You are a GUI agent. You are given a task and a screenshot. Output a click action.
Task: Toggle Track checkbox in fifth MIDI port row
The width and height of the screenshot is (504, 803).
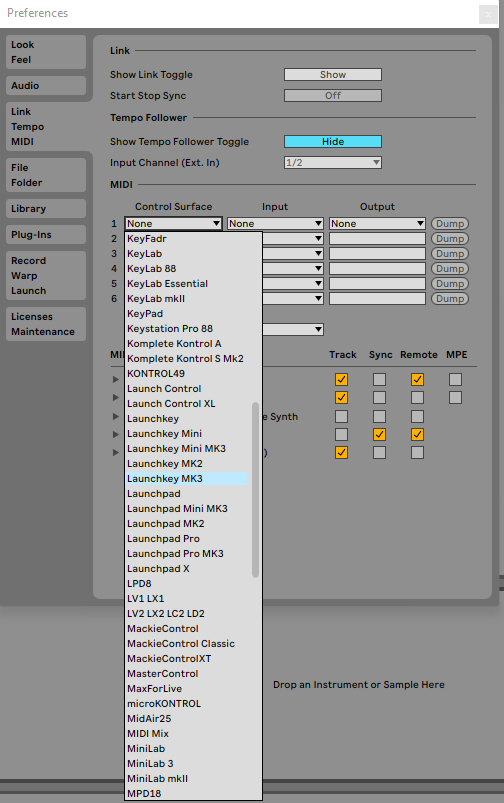(x=341, y=453)
